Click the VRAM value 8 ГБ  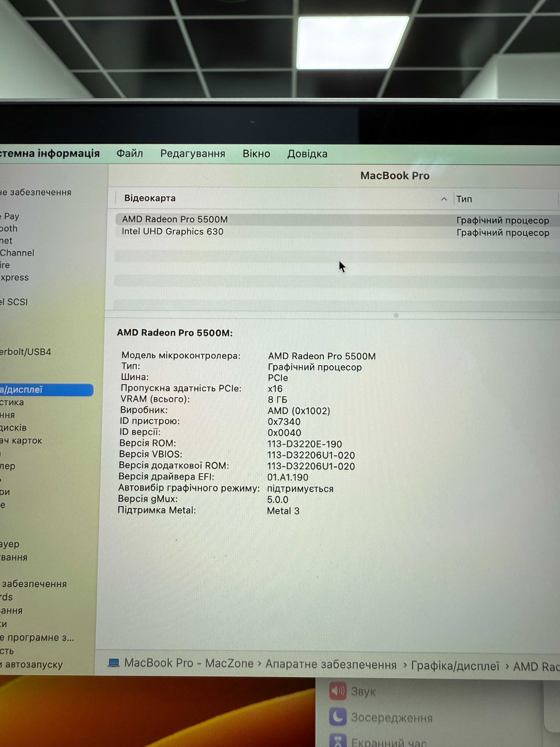coord(277,400)
